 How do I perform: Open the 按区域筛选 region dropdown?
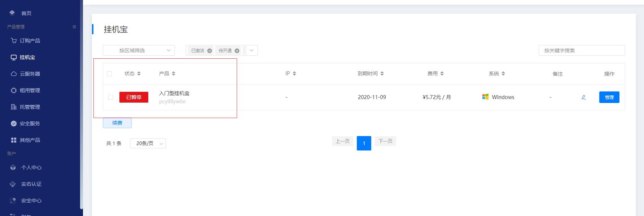pos(139,50)
